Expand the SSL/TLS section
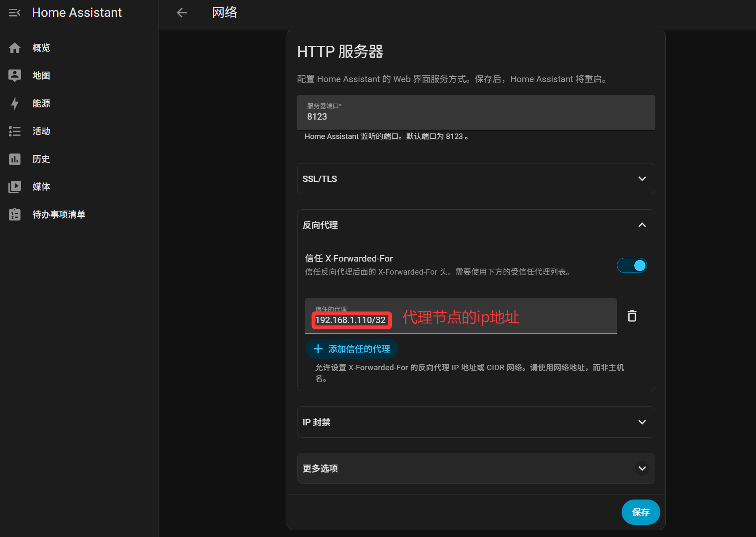 476,179
